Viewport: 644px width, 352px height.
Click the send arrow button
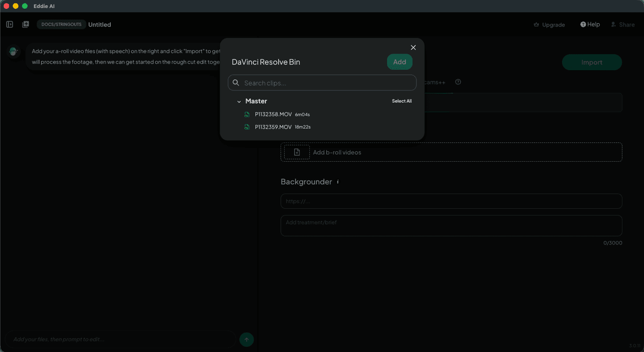(x=247, y=339)
